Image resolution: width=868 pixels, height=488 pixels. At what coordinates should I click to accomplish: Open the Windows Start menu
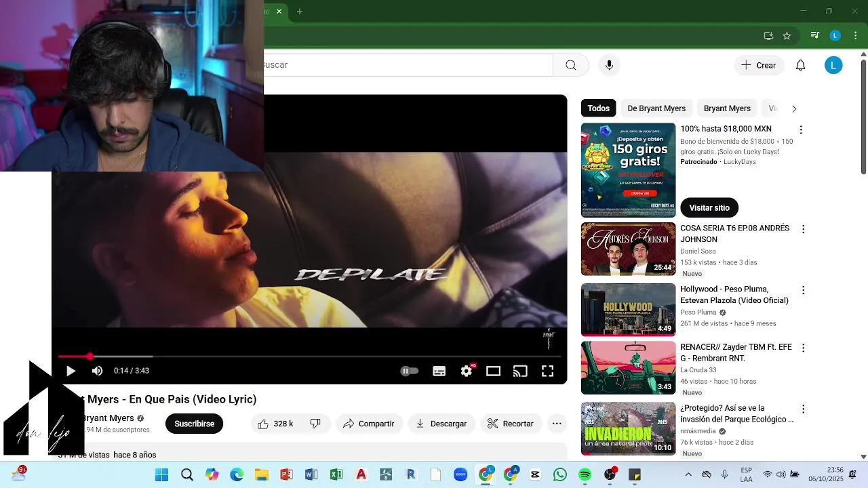click(161, 475)
